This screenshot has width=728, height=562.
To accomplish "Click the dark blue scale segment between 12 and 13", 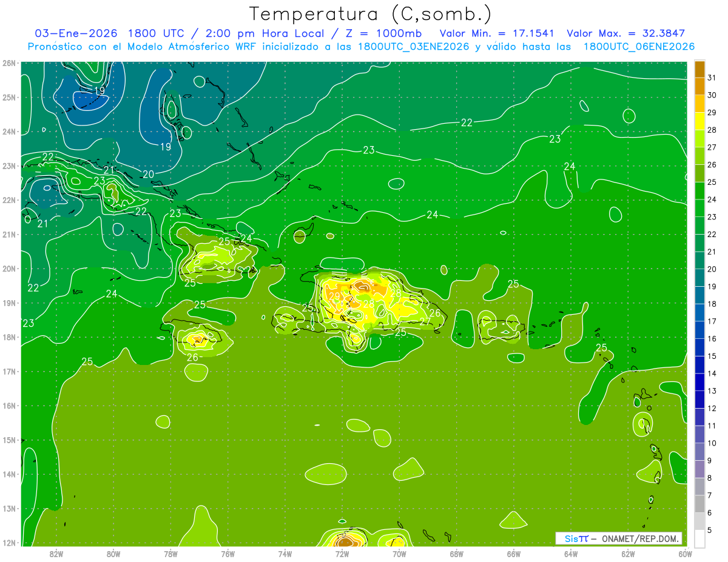I will 700,400.
